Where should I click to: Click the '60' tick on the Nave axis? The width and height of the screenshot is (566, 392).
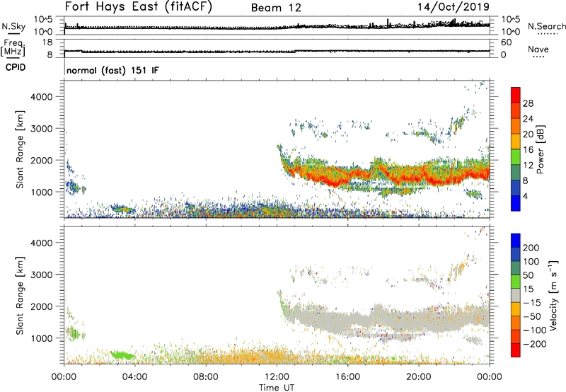(x=506, y=42)
